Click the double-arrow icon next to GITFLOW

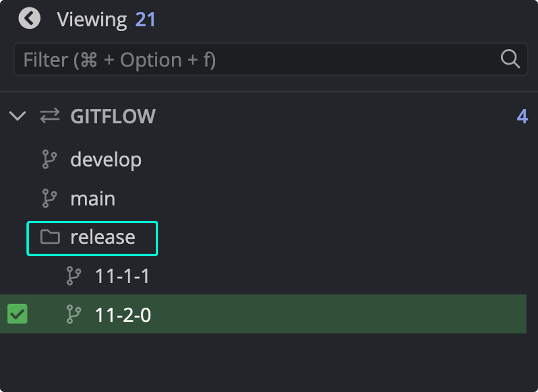[49, 116]
